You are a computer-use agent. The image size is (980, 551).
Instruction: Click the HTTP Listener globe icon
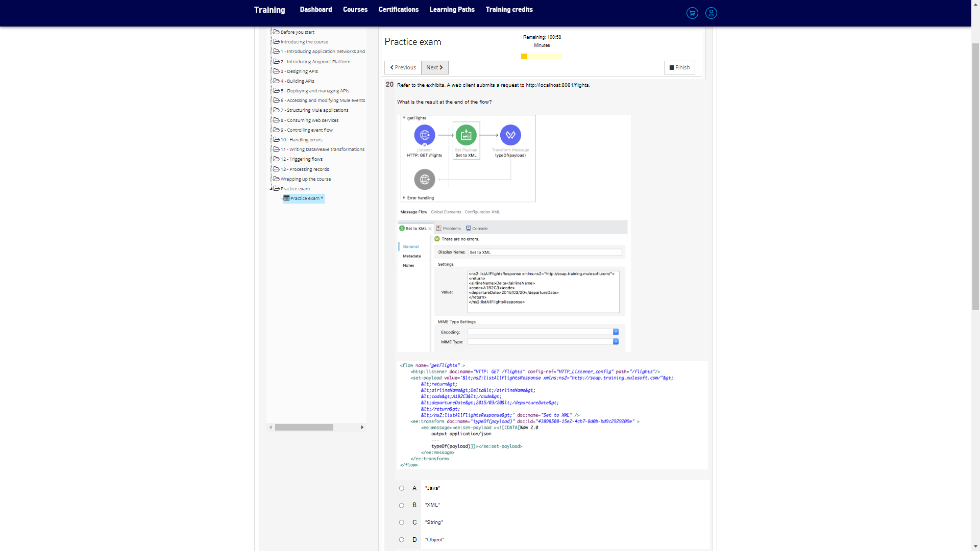tap(424, 135)
